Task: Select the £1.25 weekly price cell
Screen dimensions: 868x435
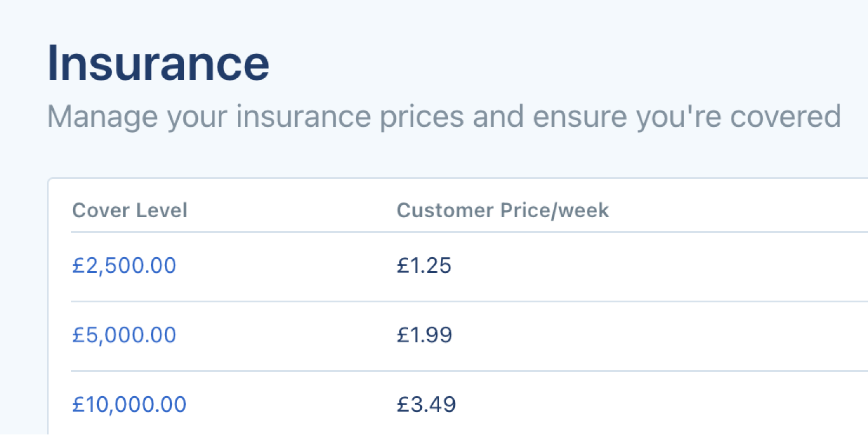Action: [424, 265]
